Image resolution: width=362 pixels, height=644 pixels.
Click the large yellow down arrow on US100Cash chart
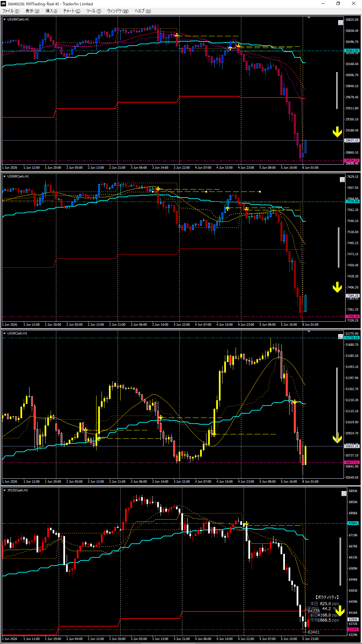click(337, 132)
